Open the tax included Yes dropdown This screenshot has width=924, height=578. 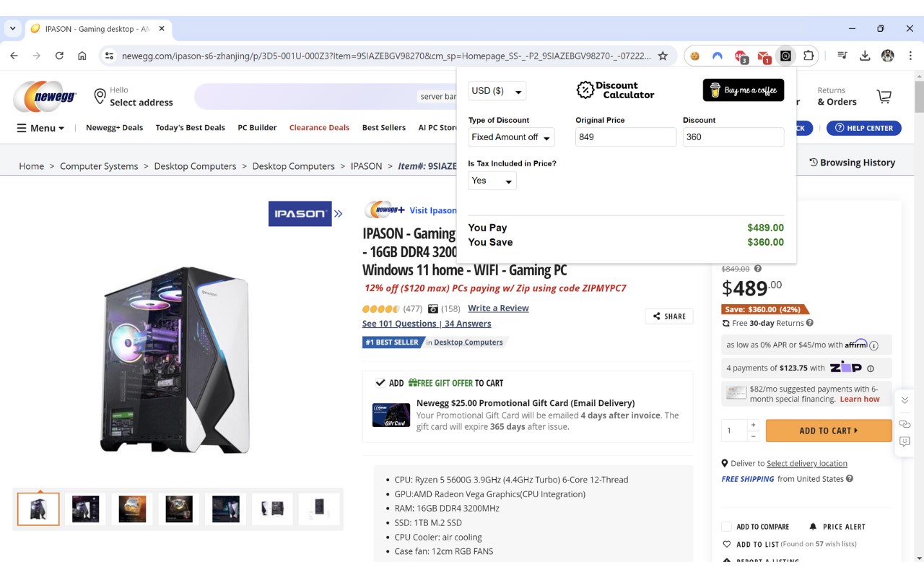click(492, 181)
